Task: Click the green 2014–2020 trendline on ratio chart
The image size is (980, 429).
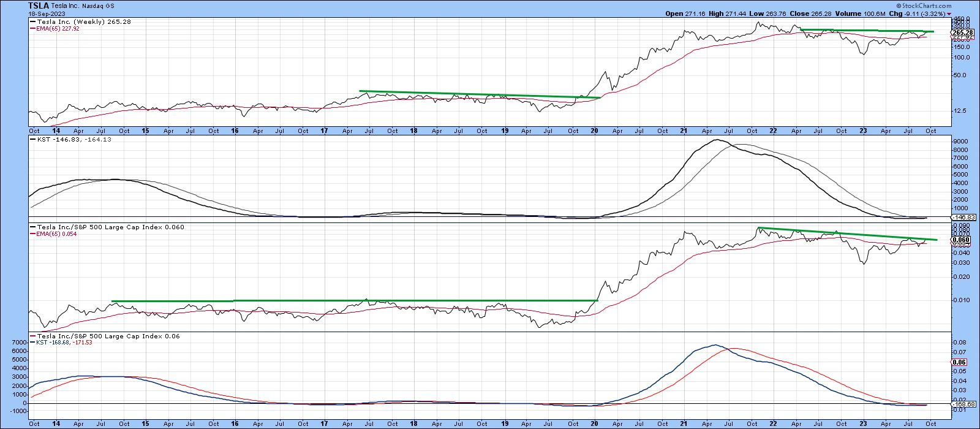Action: click(355, 300)
